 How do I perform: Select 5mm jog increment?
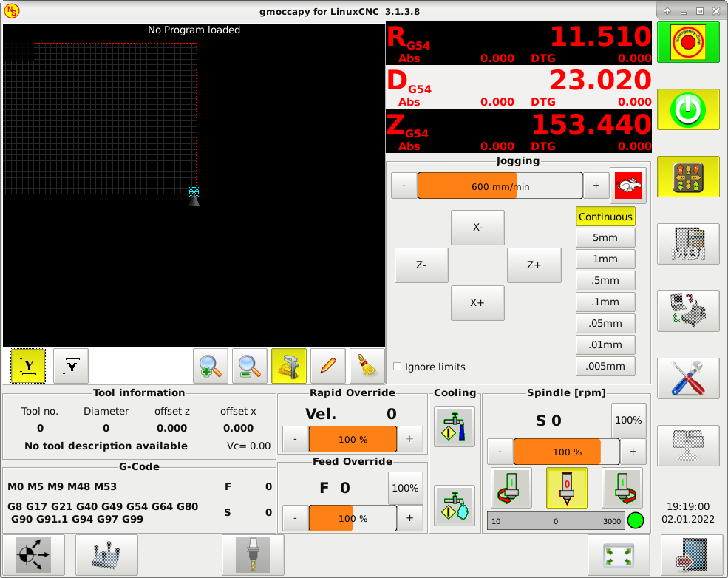pos(605,238)
